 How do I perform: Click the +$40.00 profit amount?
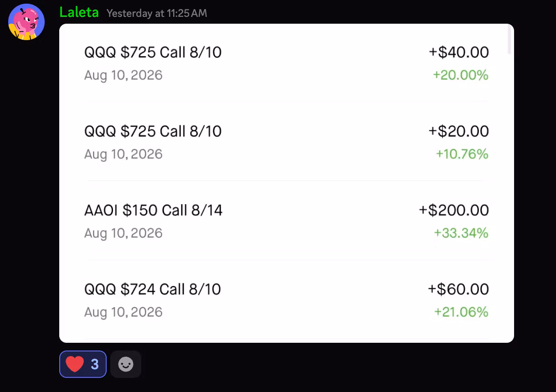click(459, 52)
